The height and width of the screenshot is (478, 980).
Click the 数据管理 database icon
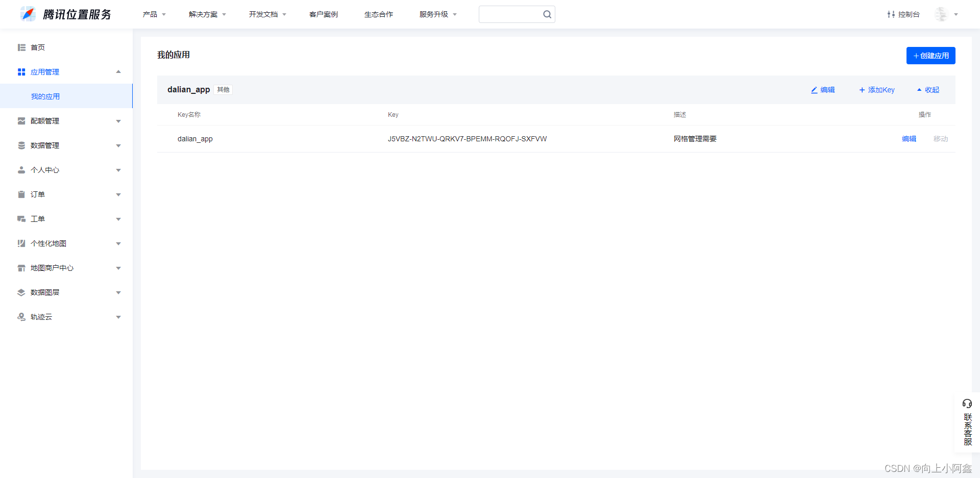pyautogui.click(x=21, y=145)
